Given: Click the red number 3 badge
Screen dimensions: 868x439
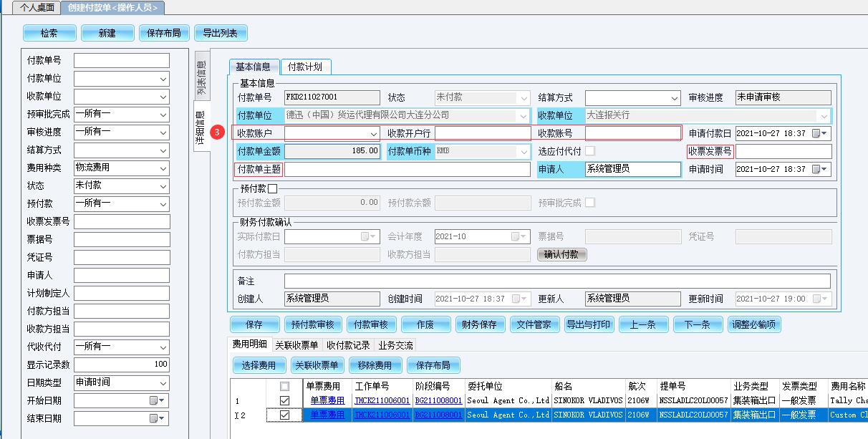Looking at the screenshot, I should click(220, 132).
